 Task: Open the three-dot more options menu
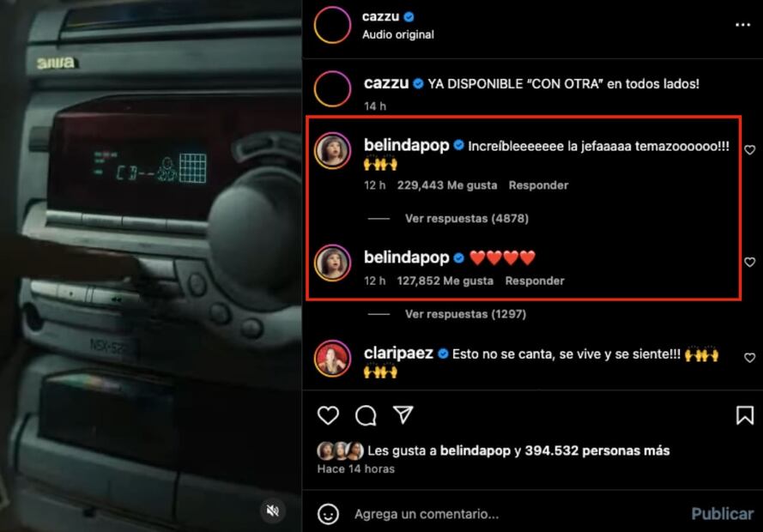click(x=742, y=25)
